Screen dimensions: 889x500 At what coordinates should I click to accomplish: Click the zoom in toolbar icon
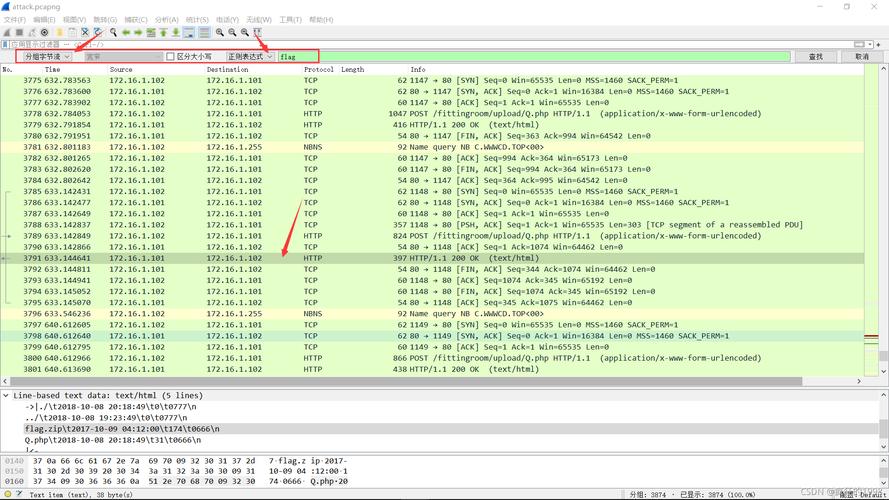pos(220,32)
